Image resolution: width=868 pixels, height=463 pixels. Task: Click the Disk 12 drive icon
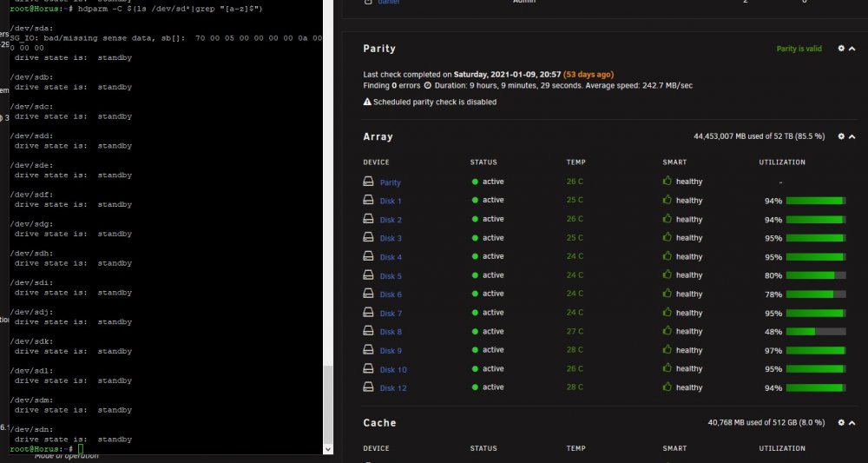(x=368, y=387)
